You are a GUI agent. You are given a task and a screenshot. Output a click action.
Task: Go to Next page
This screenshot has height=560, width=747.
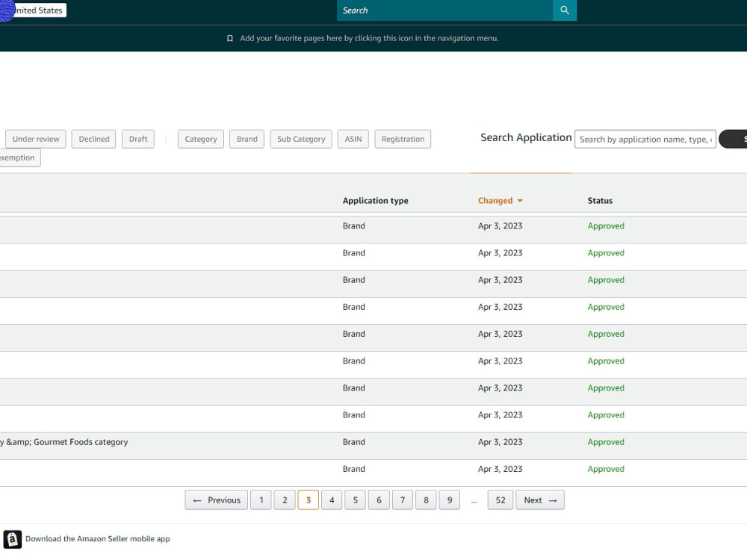540,500
